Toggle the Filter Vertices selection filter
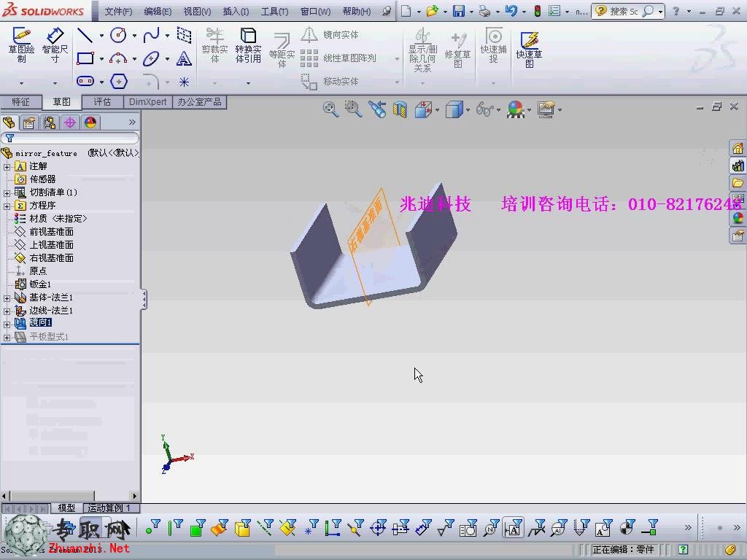 153,527
